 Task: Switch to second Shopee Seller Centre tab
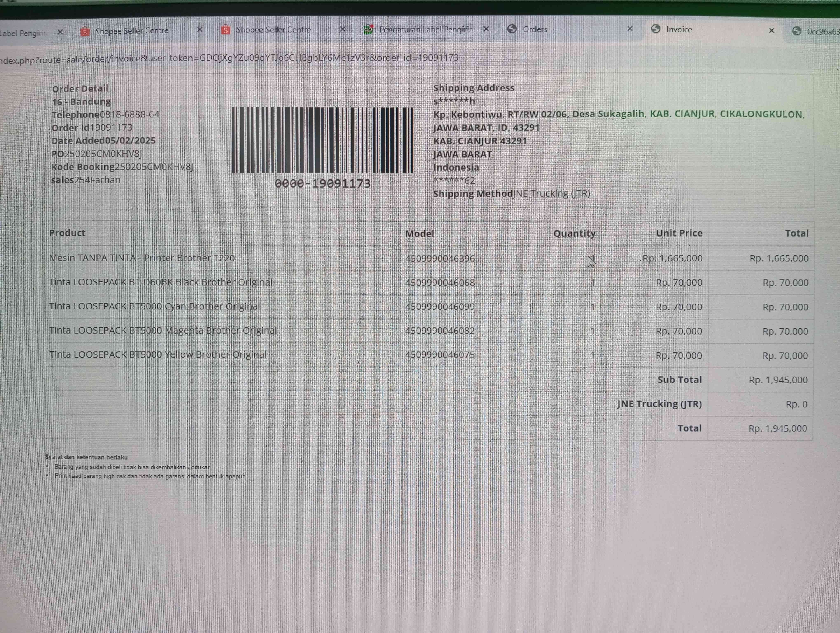click(x=273, y=30)
